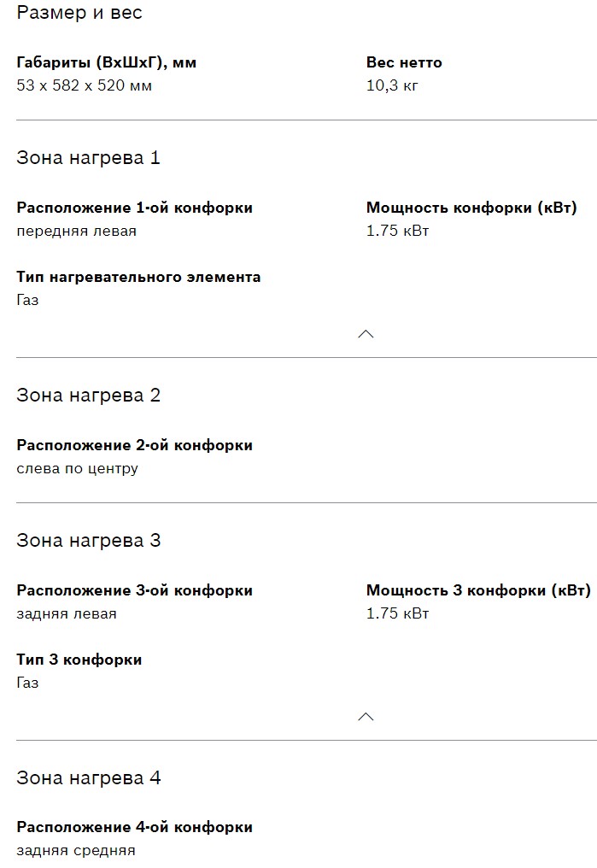597x868 pixels.
Task: Select the слева по центру value
Action: [x=77, y=468]
